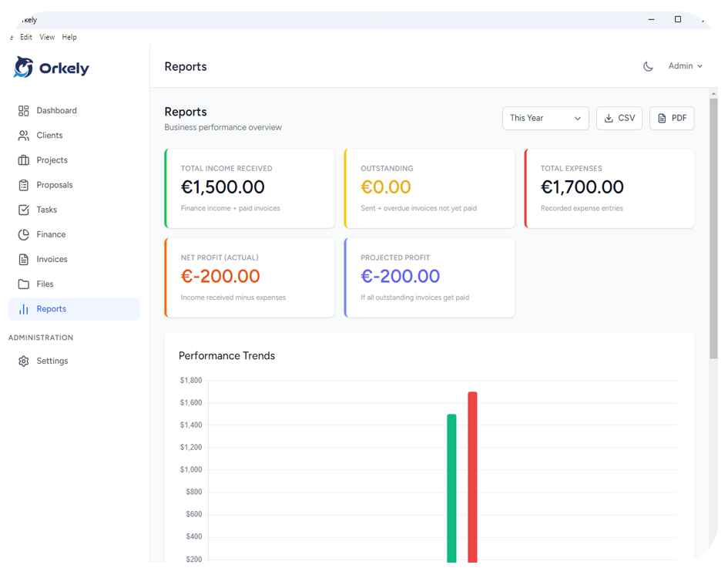The width and height of the screenshot is (728, 578).
Task: Click the Settings gear icon
Action: coord(24,361)
